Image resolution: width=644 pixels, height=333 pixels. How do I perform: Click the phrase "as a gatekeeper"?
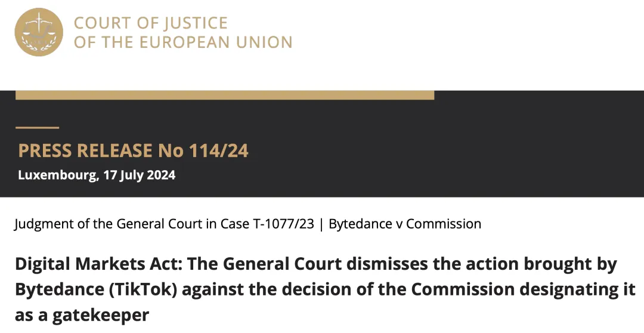[x=82, y=314]
